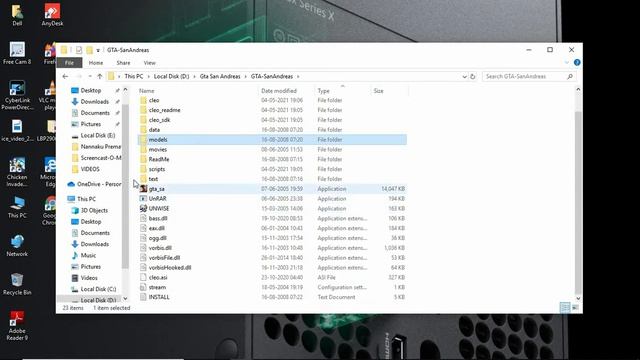640x360 pixels.
Task: Click the Adobe Reader 9 desktop icon
Action: (17, 326)
